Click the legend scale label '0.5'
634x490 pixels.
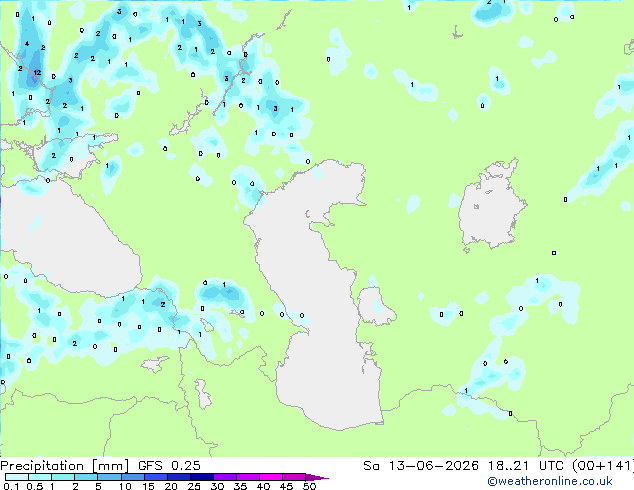[x=35, y=486]
